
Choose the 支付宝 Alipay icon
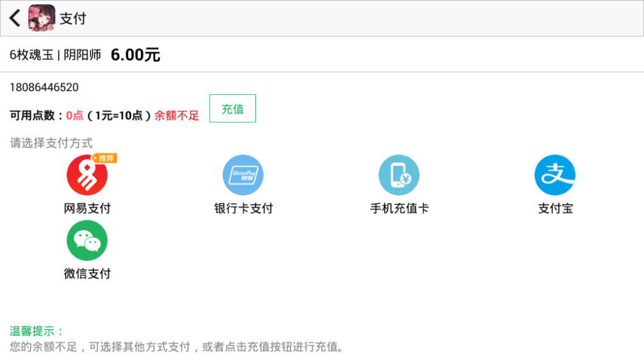click(555, 176)
